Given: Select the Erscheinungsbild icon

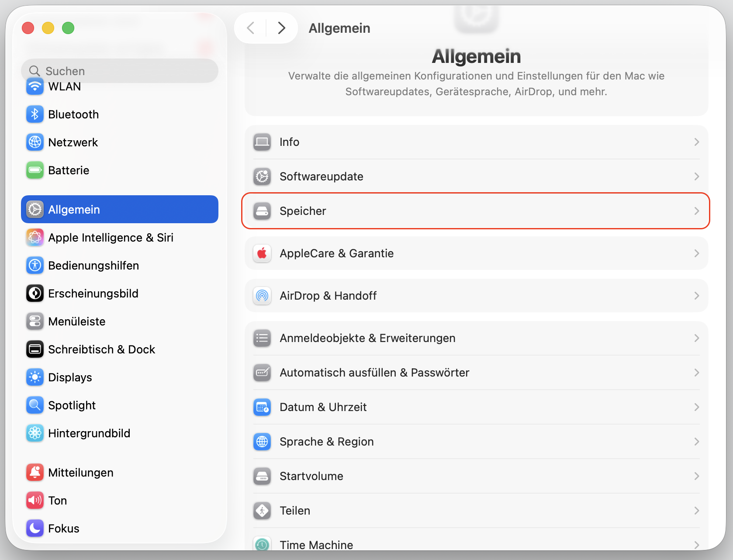Looking at the screenshot, I should [35, 294].
